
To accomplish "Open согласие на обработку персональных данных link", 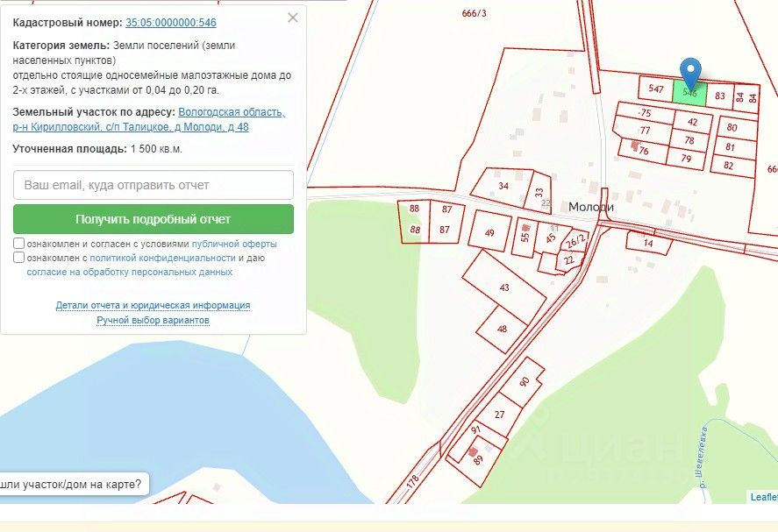I will pyautogui.click(x=130, y=272).
